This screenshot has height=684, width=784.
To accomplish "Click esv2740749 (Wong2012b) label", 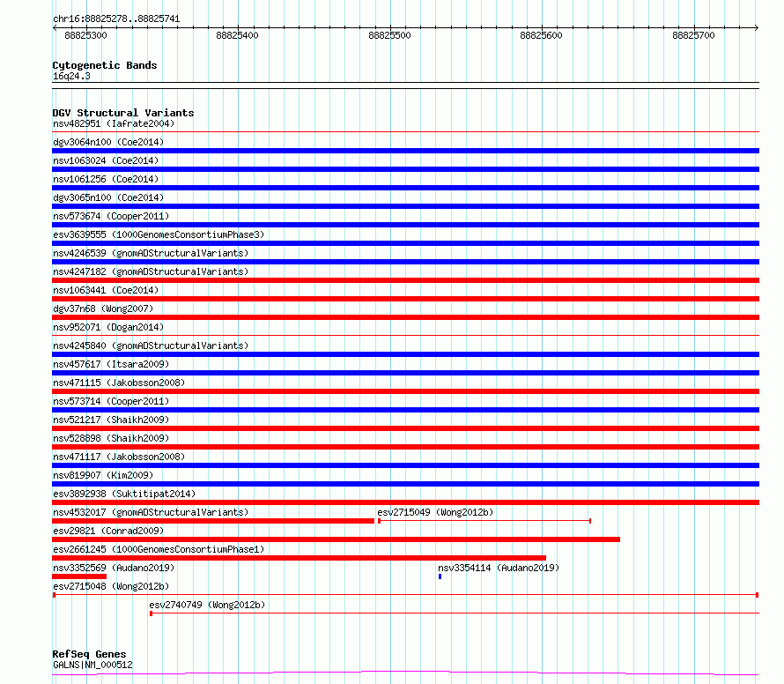I will [x=207, y=605].
